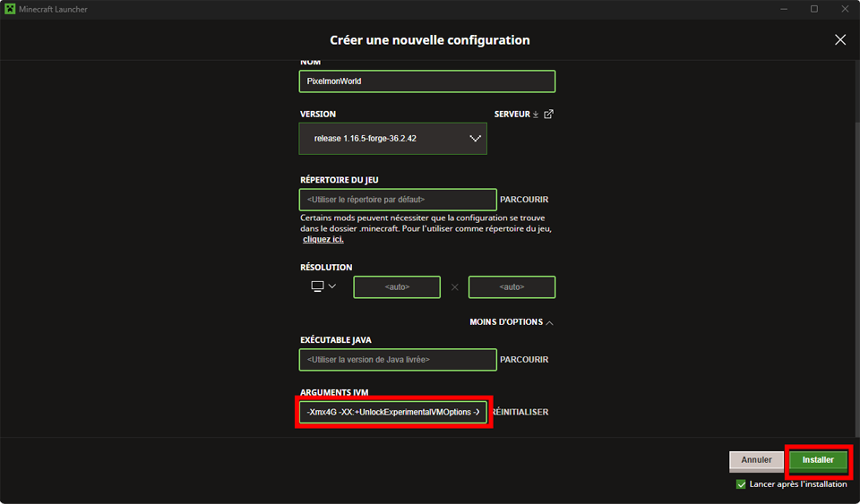Open the monitor resolution preset dropdown
860x504 pixels.
[323, 286]
